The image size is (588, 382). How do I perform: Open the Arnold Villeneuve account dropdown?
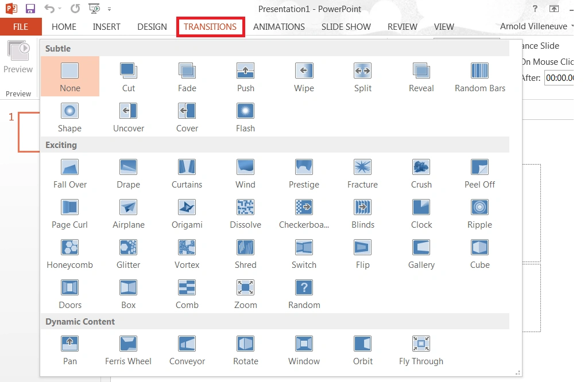point(571,26)
